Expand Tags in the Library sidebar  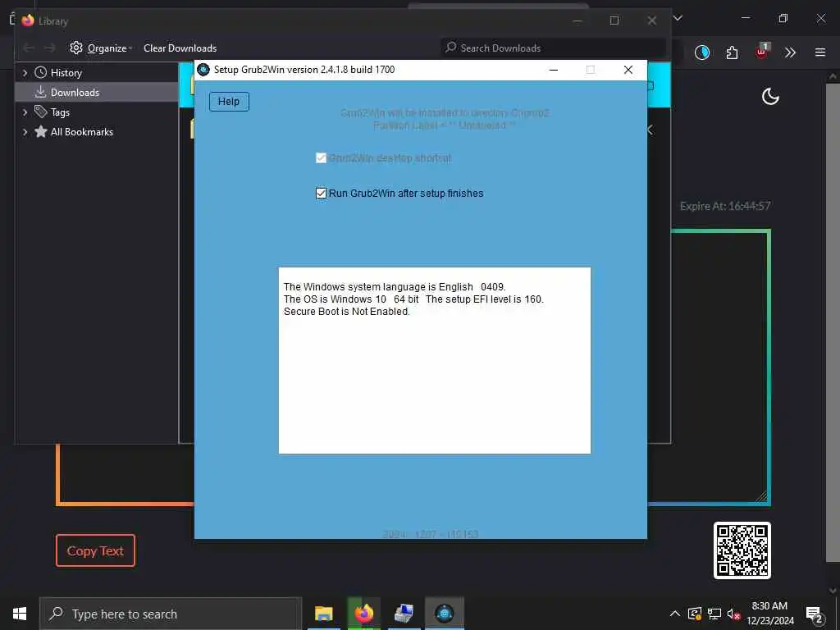25,112
